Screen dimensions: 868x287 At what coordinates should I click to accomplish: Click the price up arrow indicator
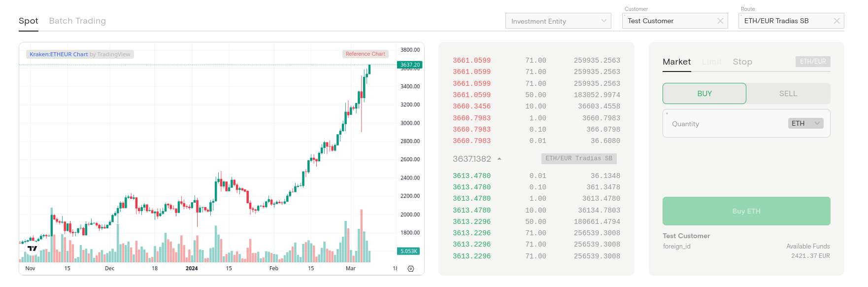(x=499, y=159)
